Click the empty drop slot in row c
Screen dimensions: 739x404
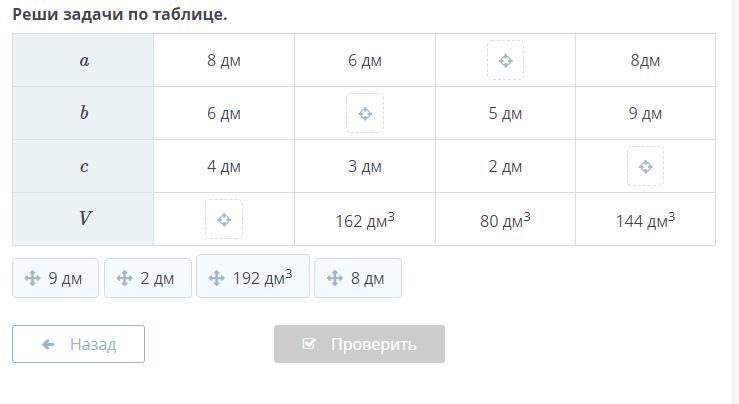tap(645, 167)
